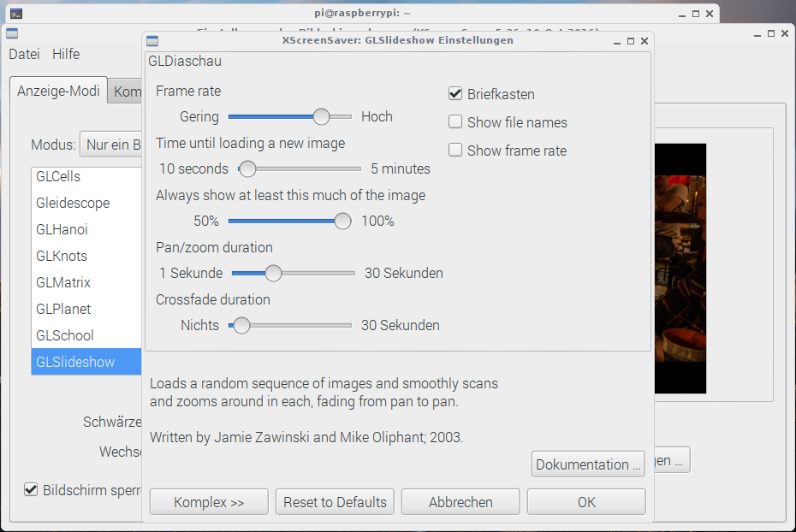
Task: Click the Time until loading a new image slider
Action: 300,168
